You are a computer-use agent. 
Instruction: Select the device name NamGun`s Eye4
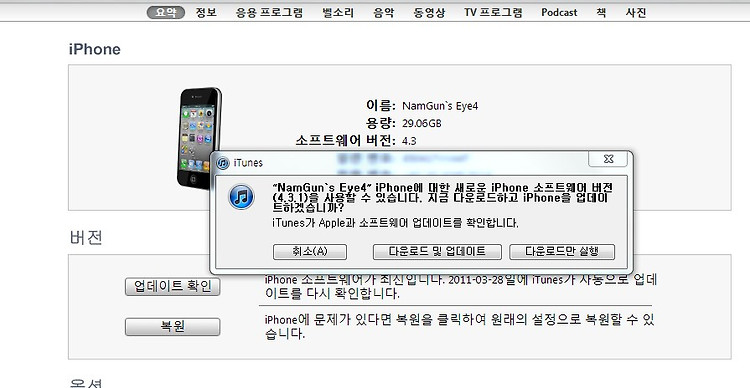(x=440, y=106)
